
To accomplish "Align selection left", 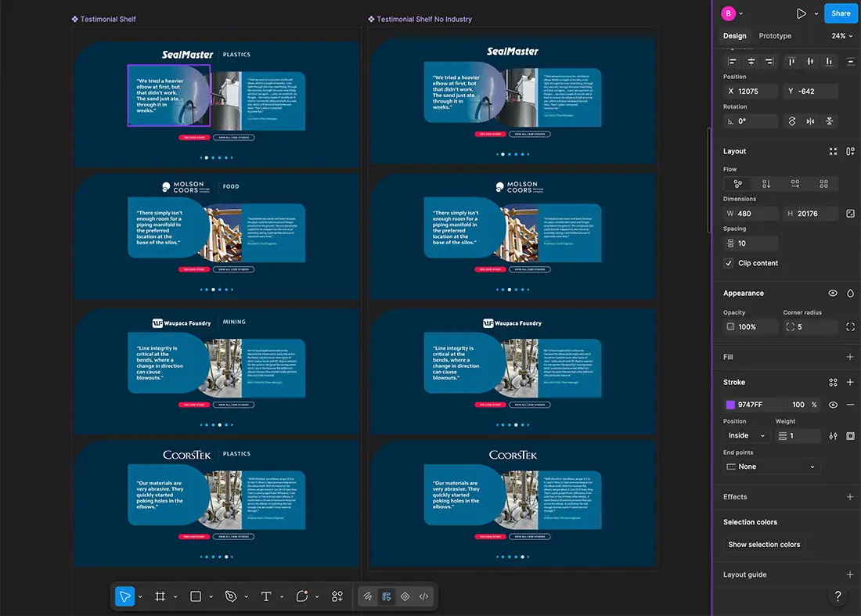I will point(732,62).
